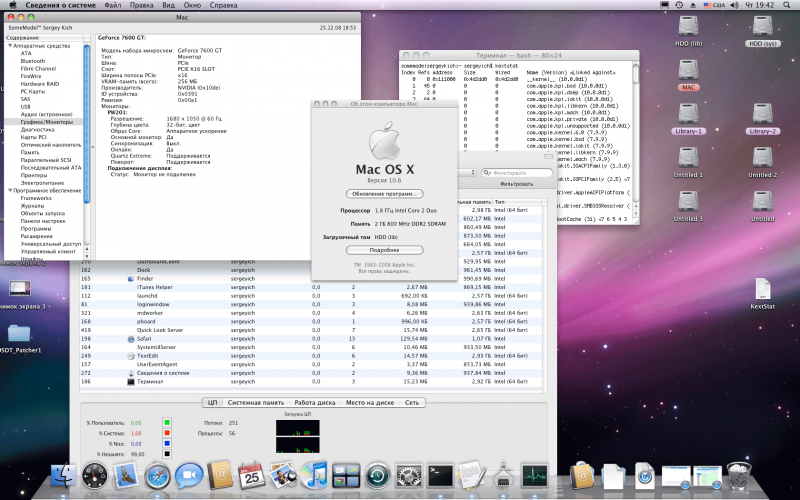Collapse the Аппаратные средства tree section

coord(10,46)
